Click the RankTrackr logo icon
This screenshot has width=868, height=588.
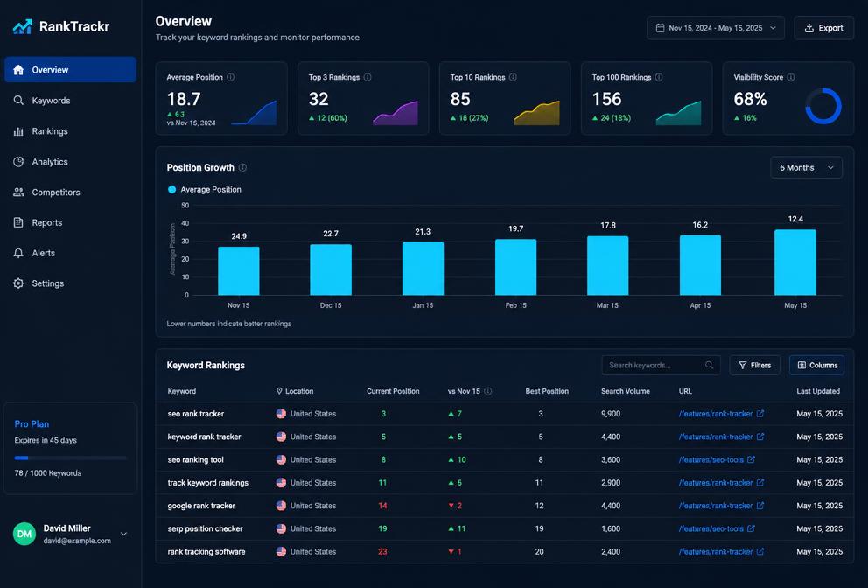tap(23, 26)
